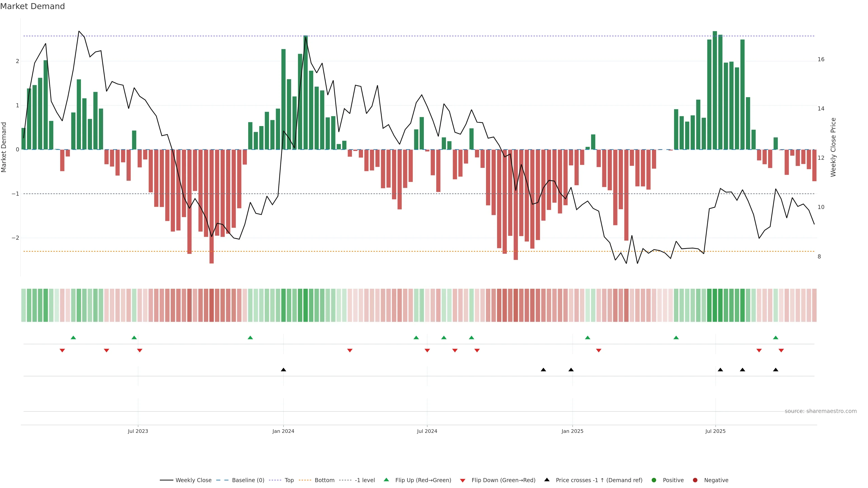Viewport: 868px width, 488px height.
Task: Click the green Flip Up legend triangle icon
Action: [x=387, y=480]
